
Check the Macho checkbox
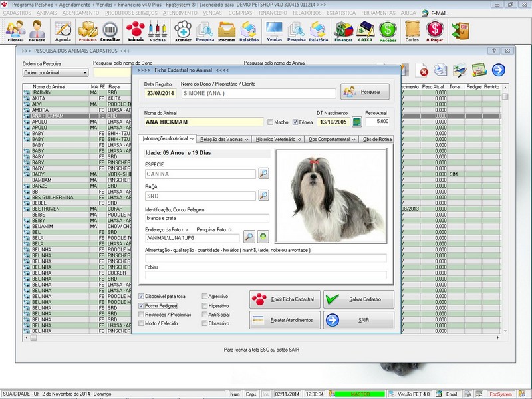(x=269, y=122)
